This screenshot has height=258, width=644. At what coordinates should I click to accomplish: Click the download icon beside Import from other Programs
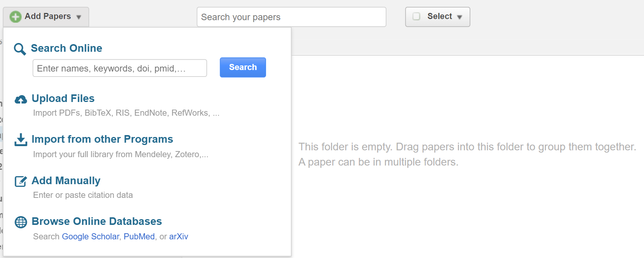tap(21, 140)
